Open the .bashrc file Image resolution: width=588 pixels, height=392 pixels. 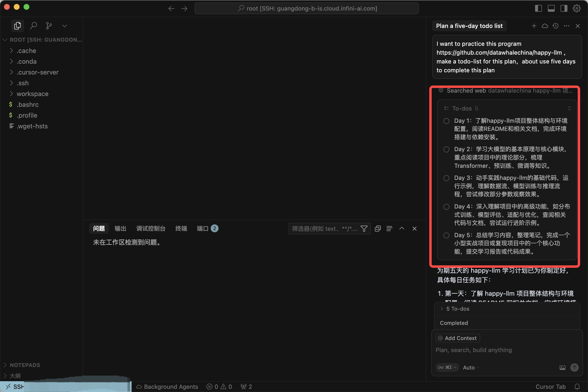tap(41, 105)
